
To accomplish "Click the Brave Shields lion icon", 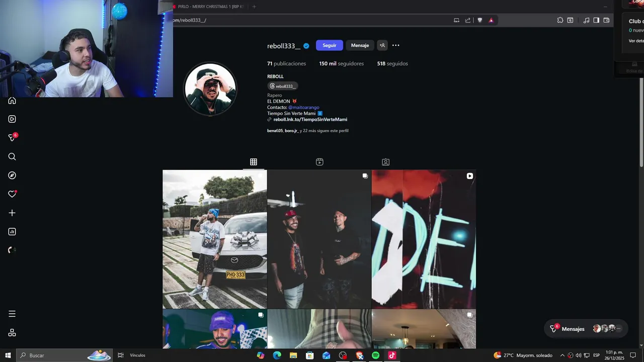I will (479, 20).
